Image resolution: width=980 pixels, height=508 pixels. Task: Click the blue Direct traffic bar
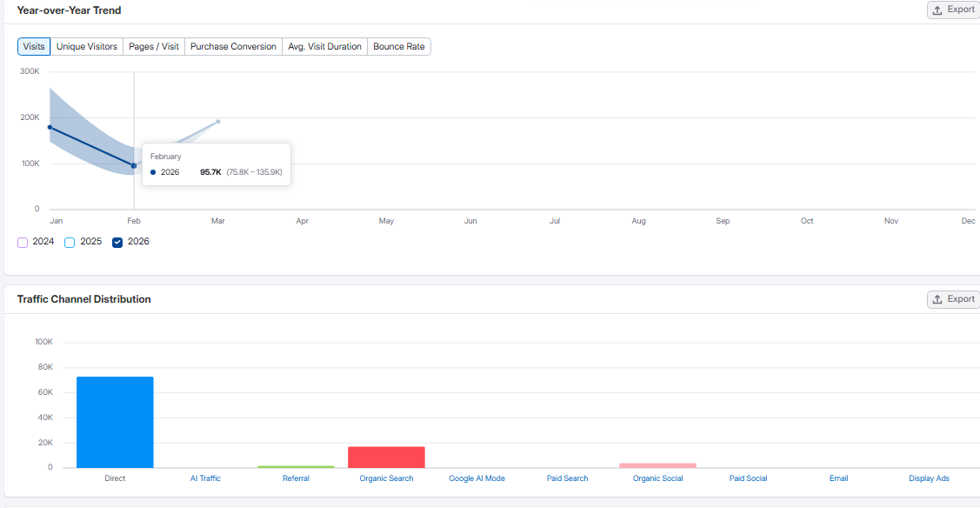tap(115, 422)
